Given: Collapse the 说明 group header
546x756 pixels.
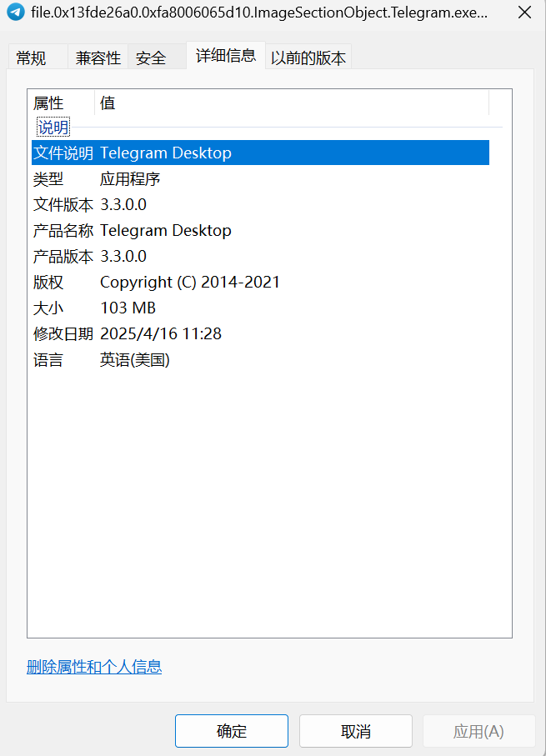Looking at the screenshot, I should pyautogui.click(x=53, y=128).
